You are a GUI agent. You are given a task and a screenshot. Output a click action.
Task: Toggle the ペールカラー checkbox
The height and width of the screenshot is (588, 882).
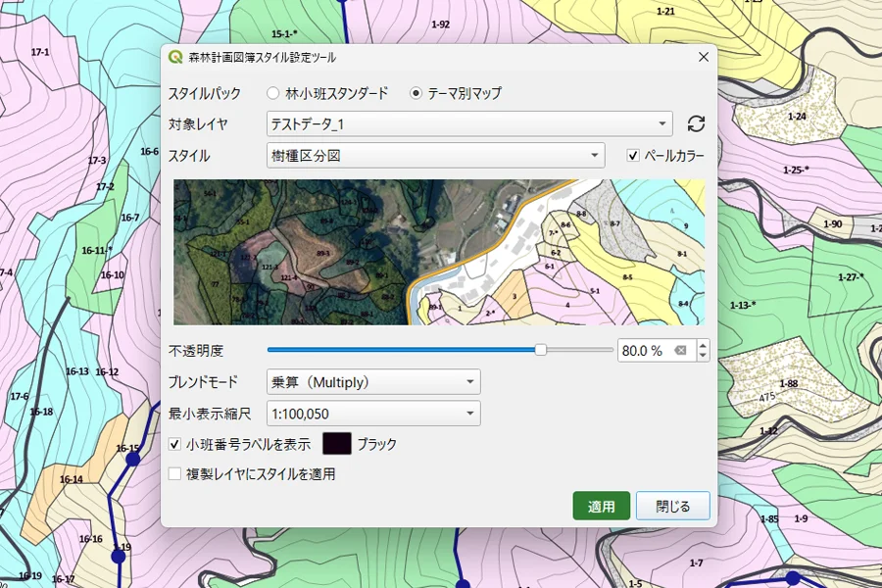click(x=633, y=155)
